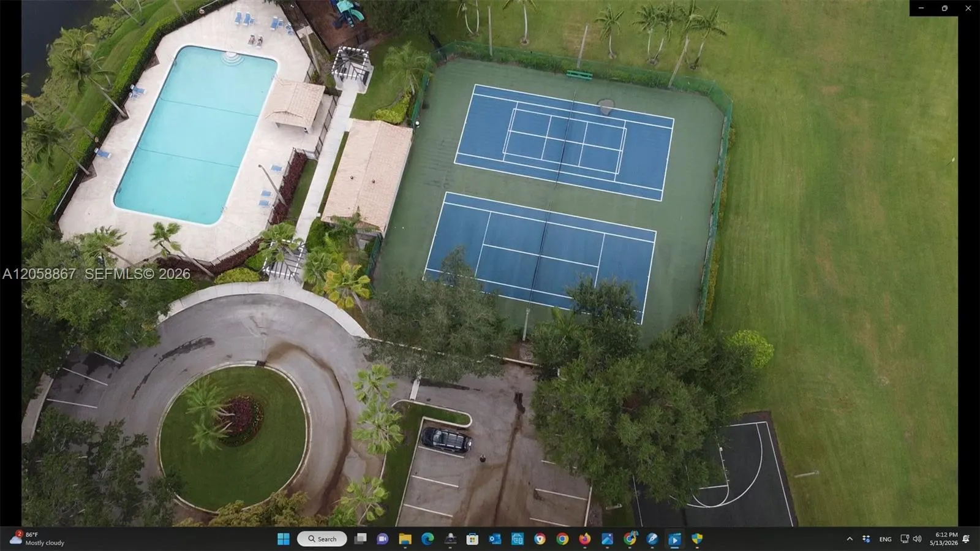Screen dimensions: 980x551
Task: Restore down the photo viewer window
Action: (944, 8)
